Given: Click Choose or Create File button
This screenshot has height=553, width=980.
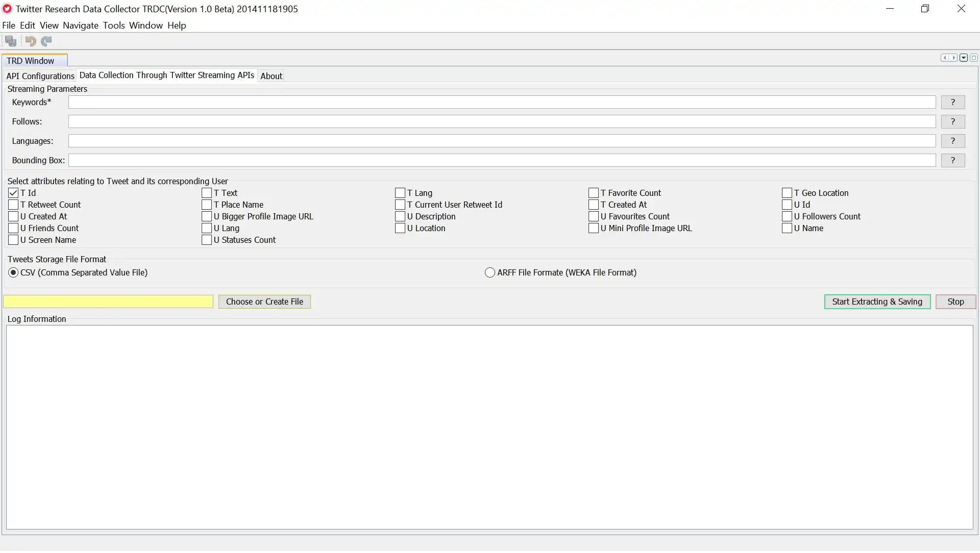Looking at the screenshot, I should click(x=264, y=300).
